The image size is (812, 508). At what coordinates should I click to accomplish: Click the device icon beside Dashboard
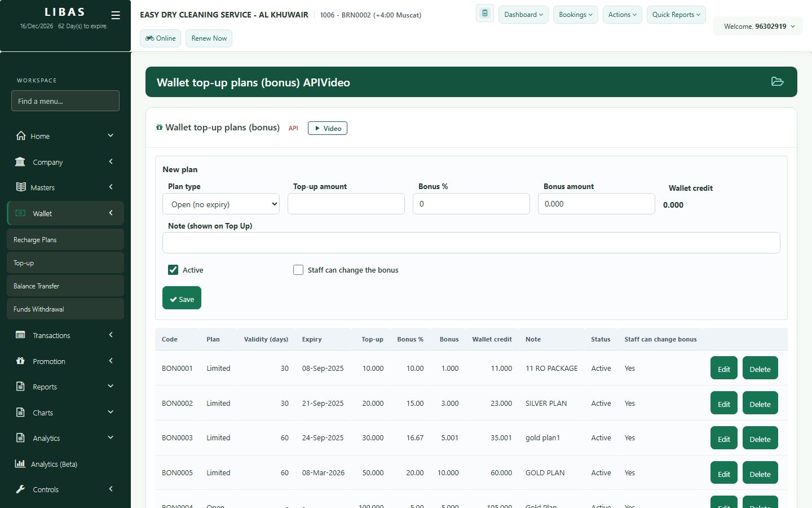(485, 13)
